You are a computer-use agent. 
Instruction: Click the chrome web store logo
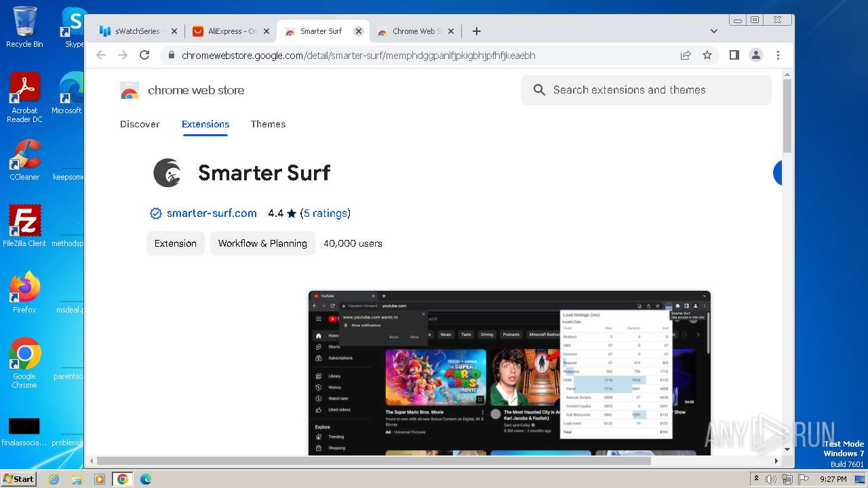(x=182, y=90)
